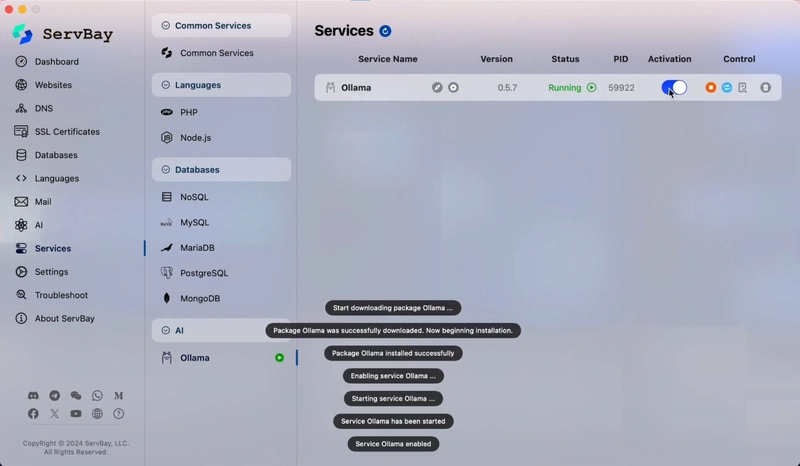Viewport: 800px width, 466px height.
Task: Click the compass icon in Ollama row
Action: [x=437, y=87]
